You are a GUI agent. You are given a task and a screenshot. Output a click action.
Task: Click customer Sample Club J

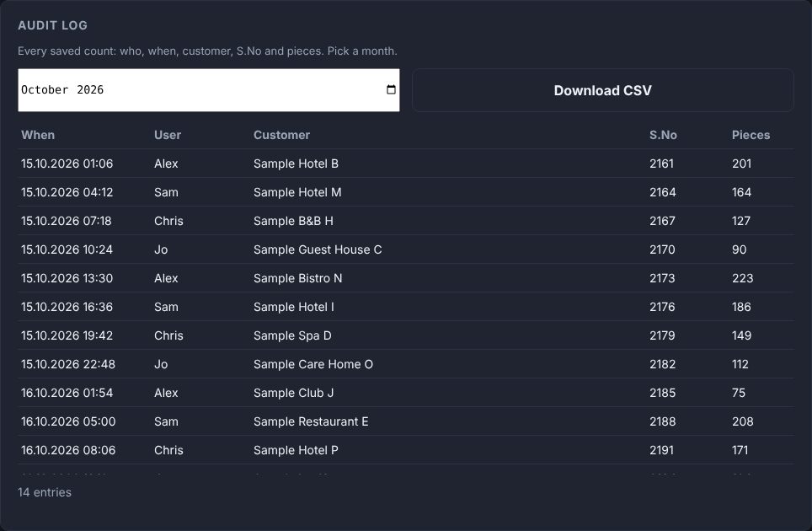click(x=293, y=393)
